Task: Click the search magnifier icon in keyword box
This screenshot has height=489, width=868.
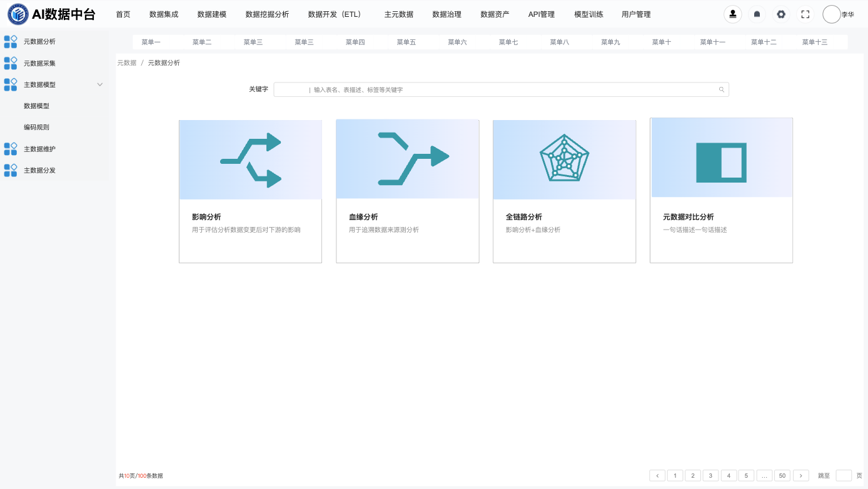Action: coord(722,89)
